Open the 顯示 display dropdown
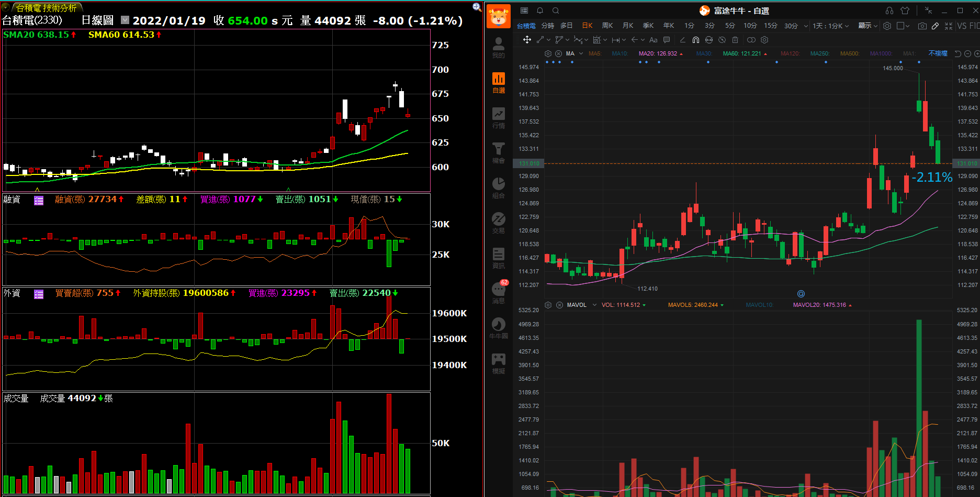Screen dimensions: 980x497 click(x=868, y=26)
